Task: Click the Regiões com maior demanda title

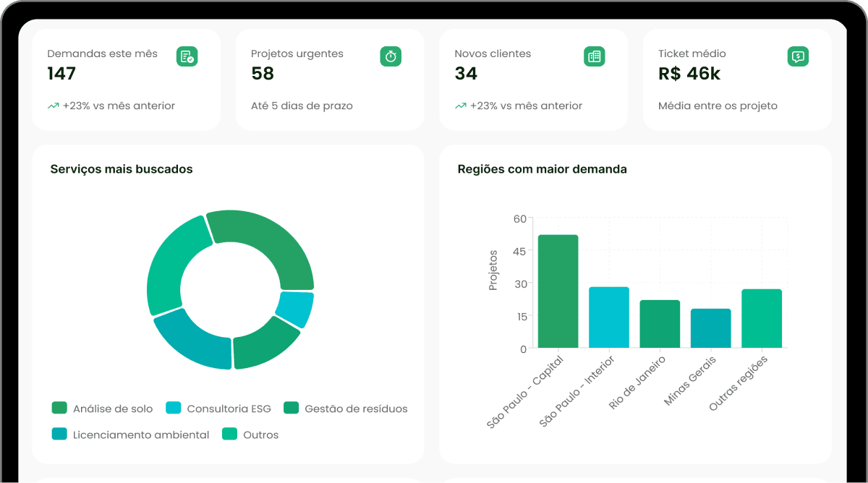Action: click(x=542, y=169)
